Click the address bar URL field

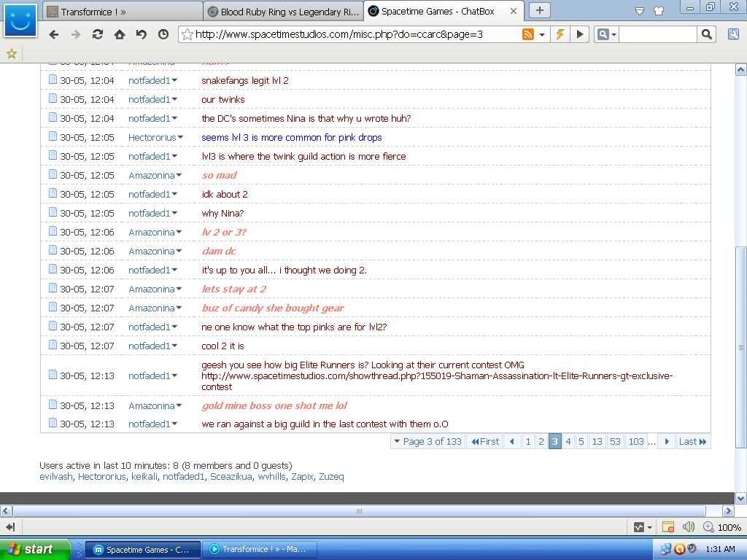[x=357, y=34]
